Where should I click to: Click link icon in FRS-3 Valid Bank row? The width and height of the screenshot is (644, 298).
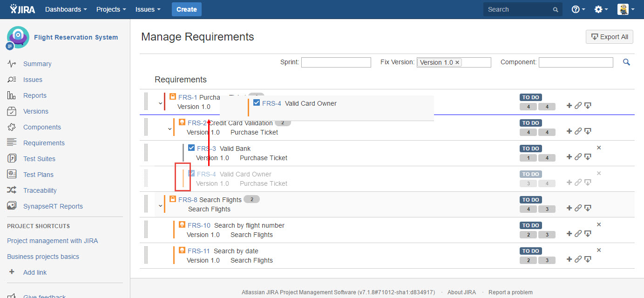coord(578,157)
